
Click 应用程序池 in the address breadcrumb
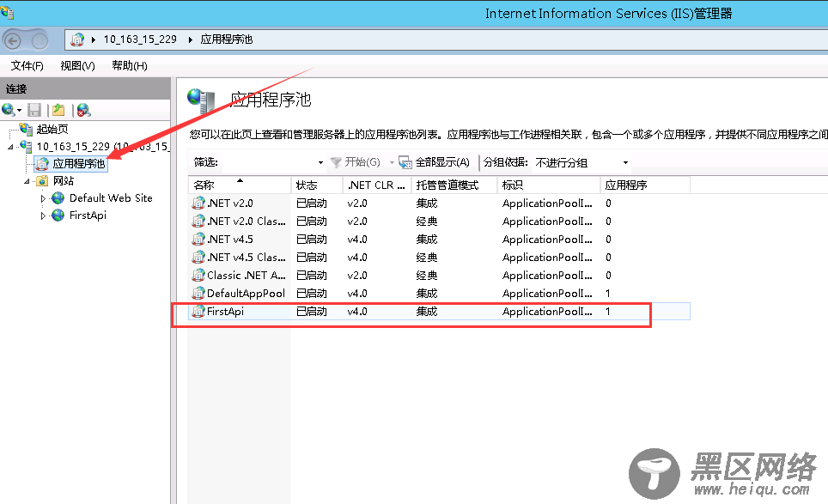227,39
